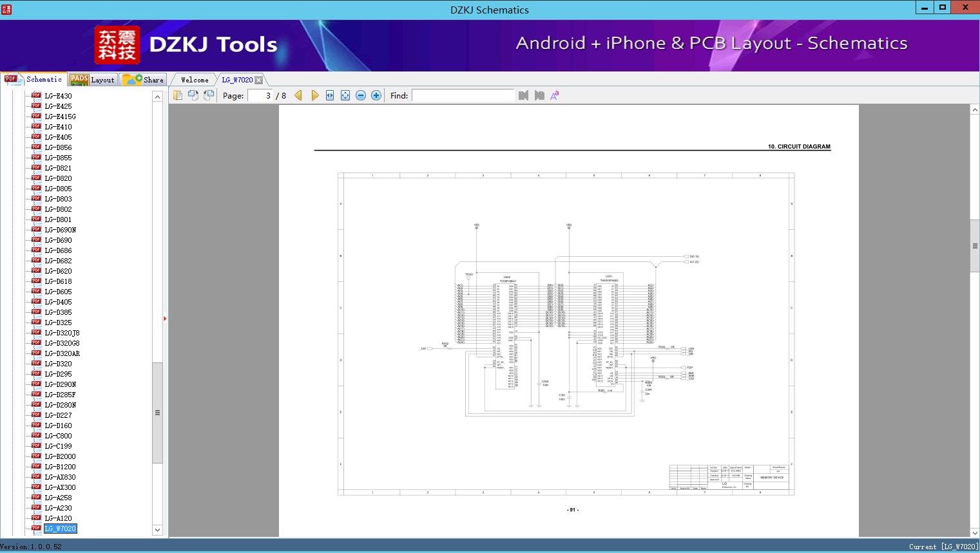Viewport: 980px width, 553px height.
Task: Open LG-D320G8 schematic
Action: 62,343
